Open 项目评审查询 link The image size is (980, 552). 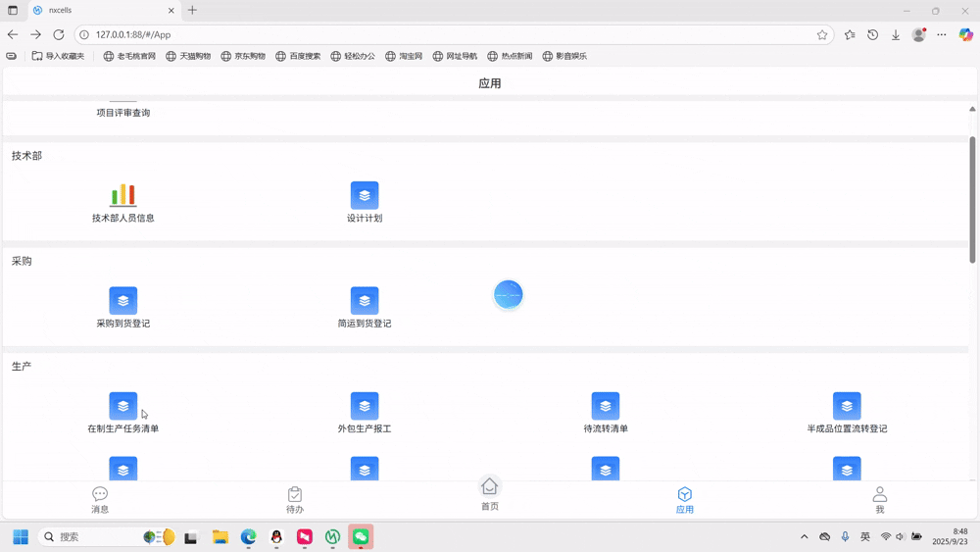tap(122, 113)
